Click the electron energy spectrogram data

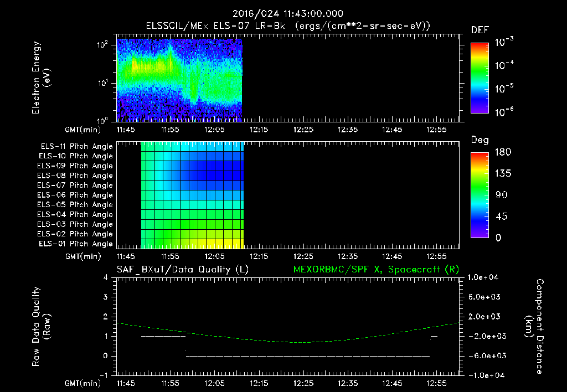179,80
